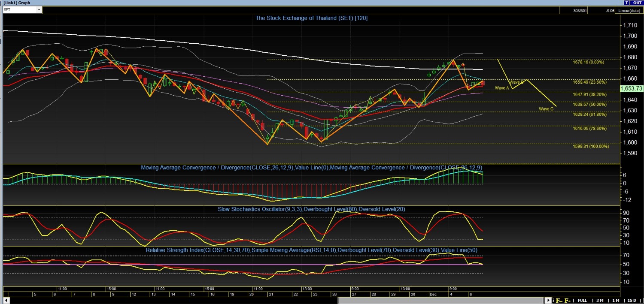Select the 3 M time range

[x=600, y=300]
